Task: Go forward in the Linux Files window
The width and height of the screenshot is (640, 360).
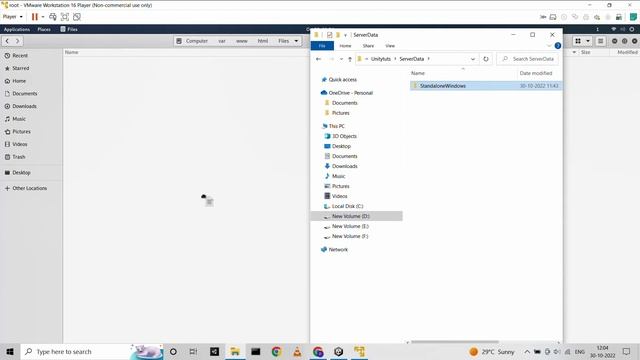Action: pos(17,41)
